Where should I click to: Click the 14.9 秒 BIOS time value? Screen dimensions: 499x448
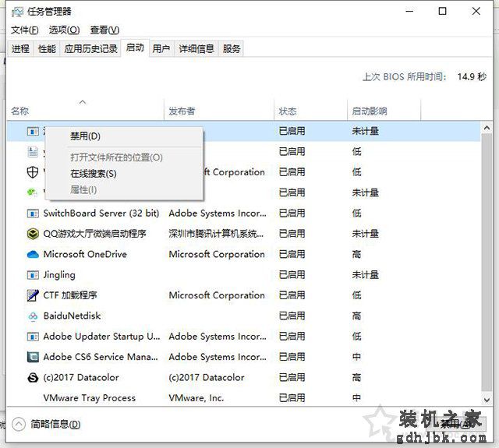click(x=472, y=76)
